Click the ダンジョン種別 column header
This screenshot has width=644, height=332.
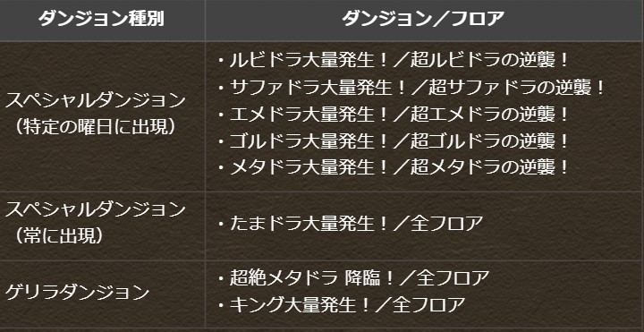[x=101, y=19]
